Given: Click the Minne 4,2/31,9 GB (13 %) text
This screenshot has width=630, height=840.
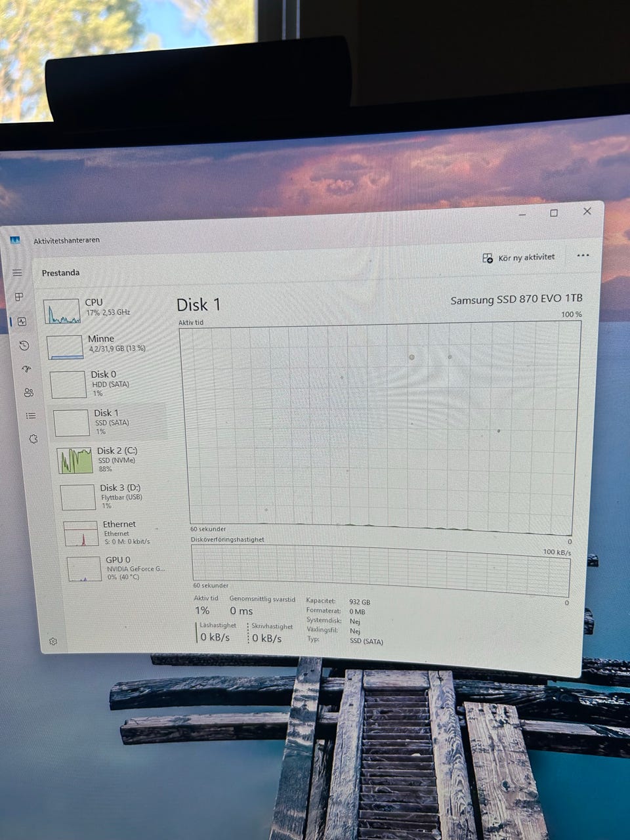Looking at the screenshot, I should click(x=117, y=348).
